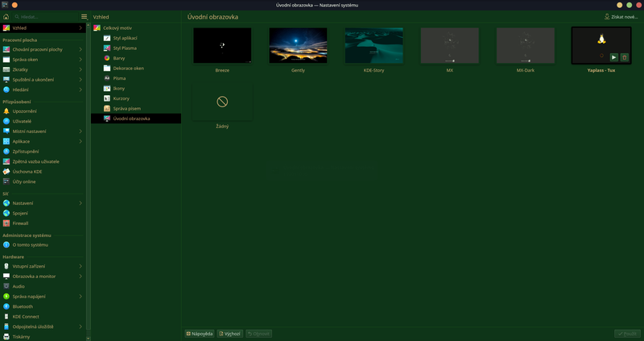644x341 pixels.
Task: Open Kurzory cursor settings
Action: pos(120,98)
